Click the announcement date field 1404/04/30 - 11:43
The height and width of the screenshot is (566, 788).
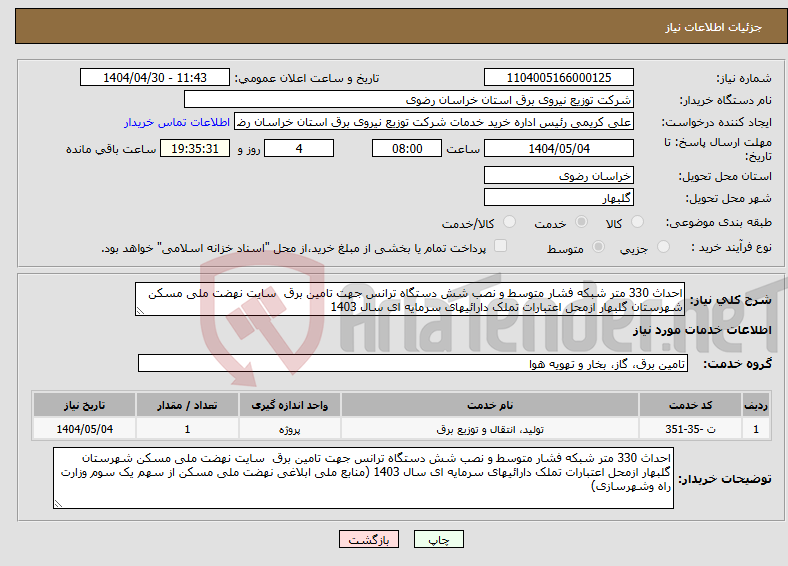(x=155, y=77)
